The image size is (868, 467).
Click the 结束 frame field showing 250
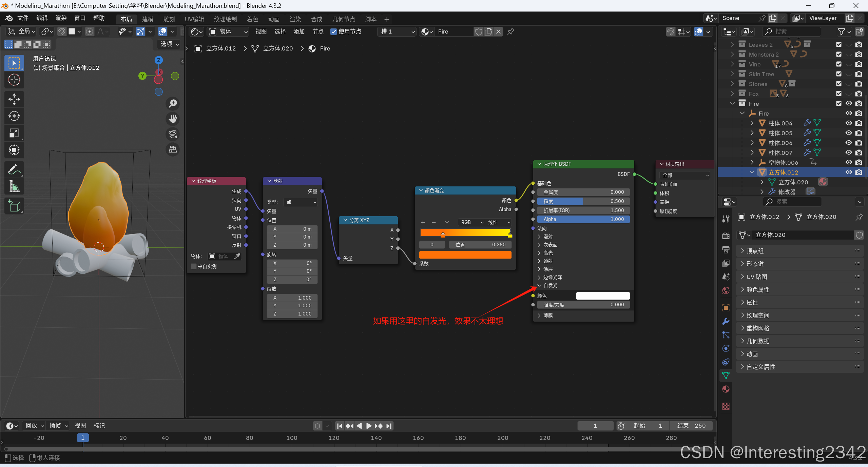tap(691, 426)
